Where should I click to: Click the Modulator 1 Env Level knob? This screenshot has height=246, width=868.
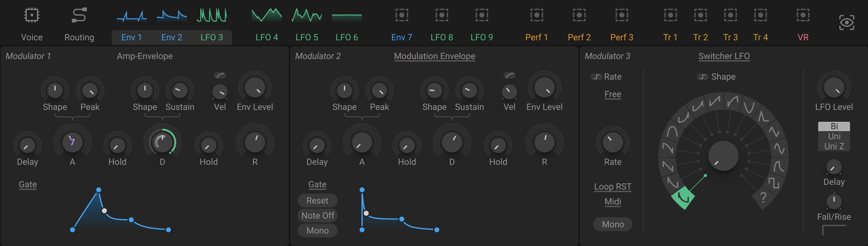pyautogui.click(x=255, y=87)
